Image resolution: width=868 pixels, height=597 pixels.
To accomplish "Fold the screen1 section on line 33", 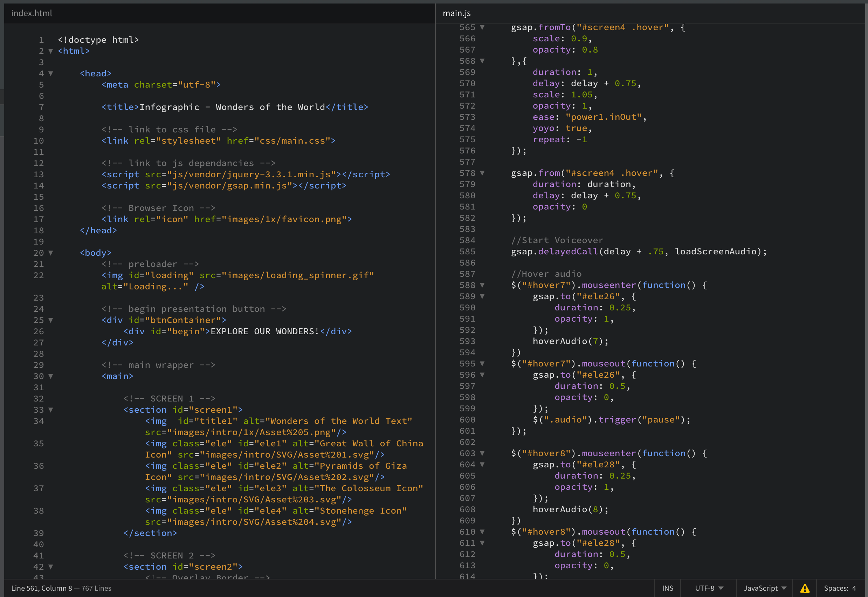I will point(50,410).
